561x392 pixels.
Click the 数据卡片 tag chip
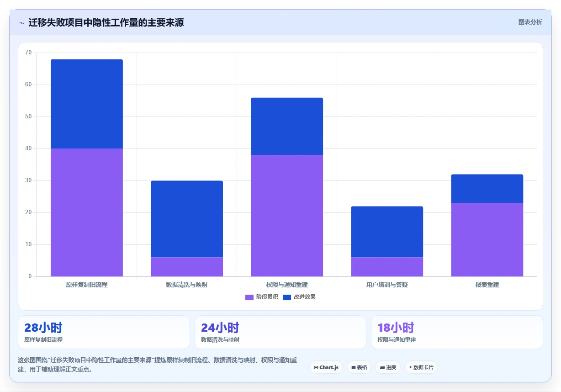(x=421, y=367)
